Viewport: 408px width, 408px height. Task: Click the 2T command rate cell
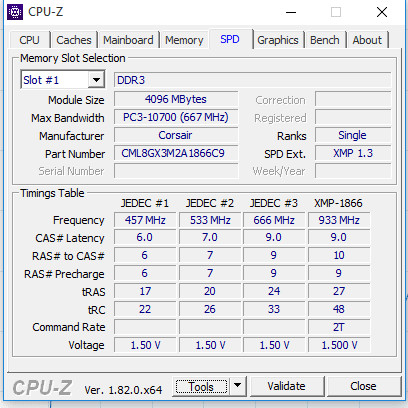339,327
